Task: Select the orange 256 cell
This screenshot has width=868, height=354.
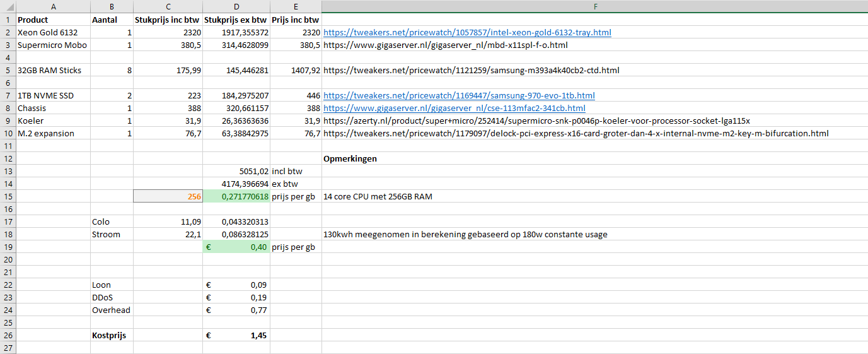Action: pos(168,196)
